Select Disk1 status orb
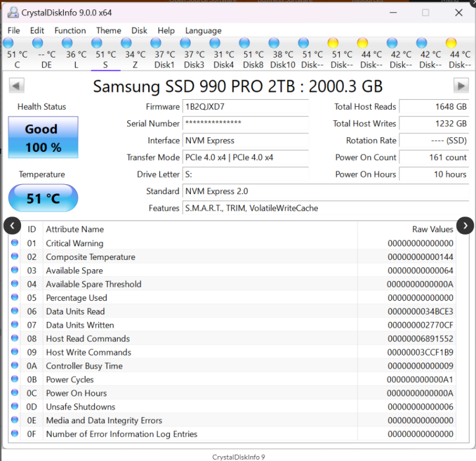Image resolution: width=476 pixels, height=461 pixels. coord(156,43)
